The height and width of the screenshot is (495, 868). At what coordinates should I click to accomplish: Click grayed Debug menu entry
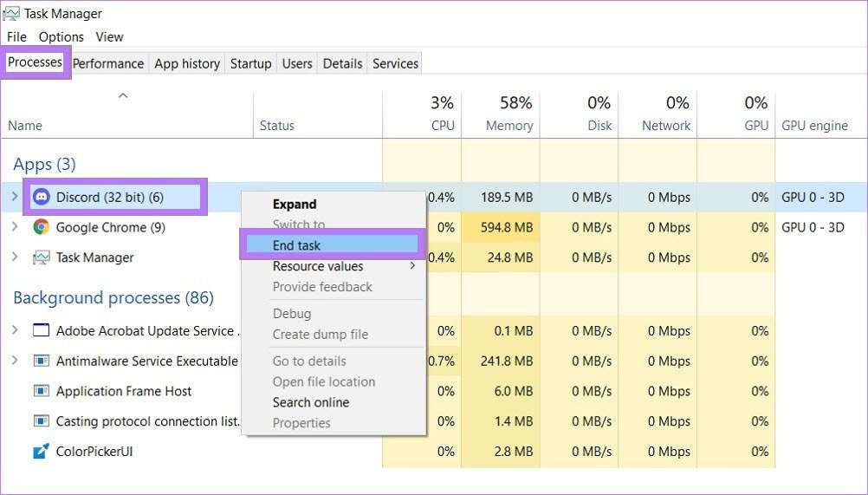point(334,314)
